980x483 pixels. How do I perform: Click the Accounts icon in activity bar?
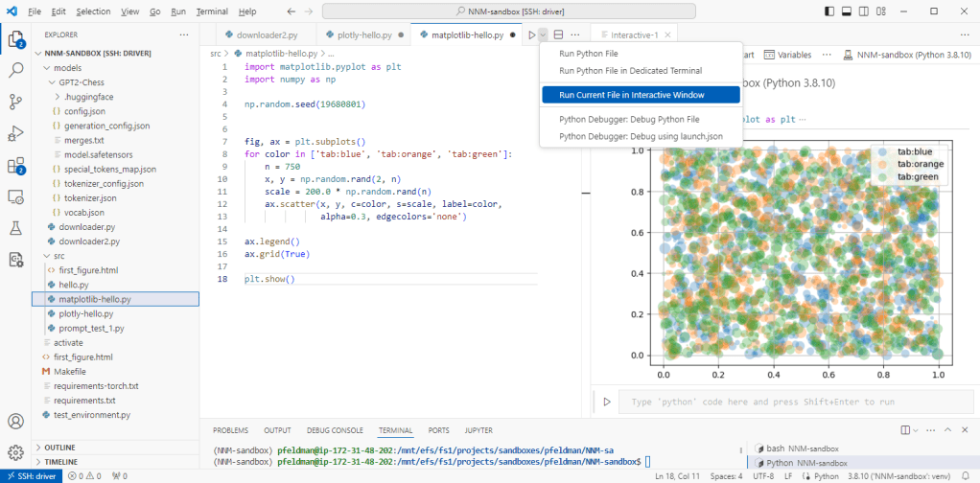pyautogui.click(x=16, y=422)
